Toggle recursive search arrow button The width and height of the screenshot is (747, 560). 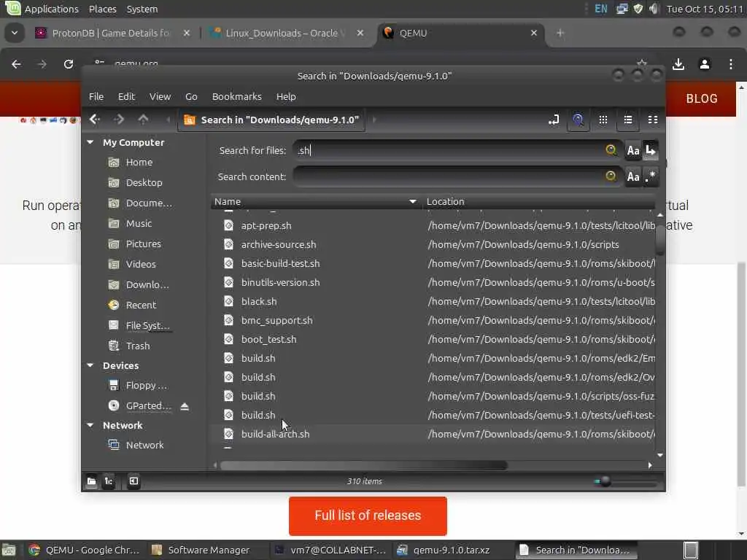pos(651,150)
